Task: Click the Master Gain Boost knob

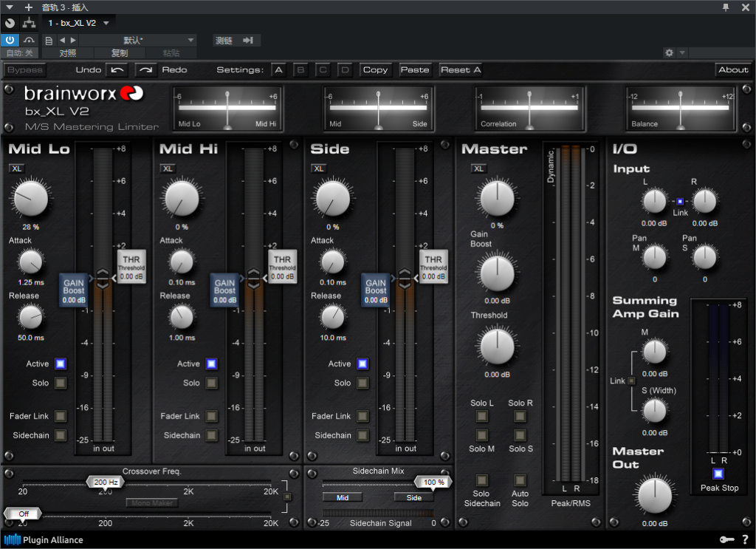Action: coord(497,273)
